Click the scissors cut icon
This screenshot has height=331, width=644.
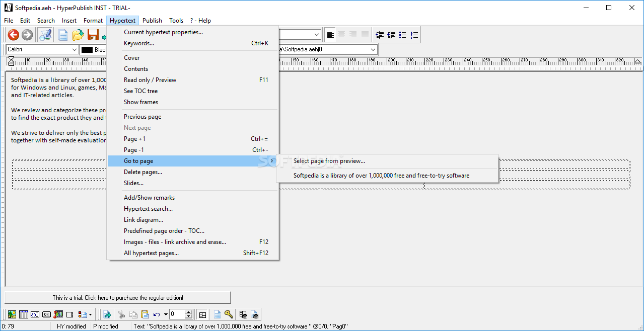point(121,314)
